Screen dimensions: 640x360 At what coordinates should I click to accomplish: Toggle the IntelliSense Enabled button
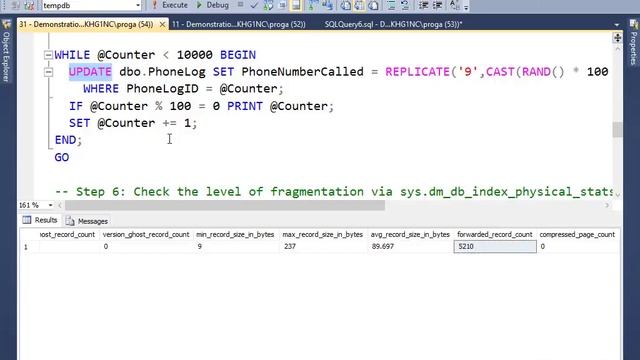(x=296, y=5)
